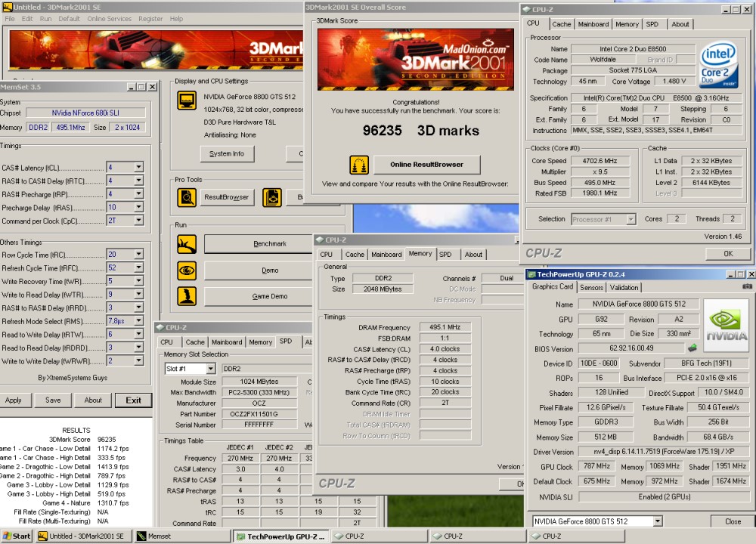
Task: Click the NVIDIA SLI field Enabled (2 GPUs)
Action: tap(664, 497)
